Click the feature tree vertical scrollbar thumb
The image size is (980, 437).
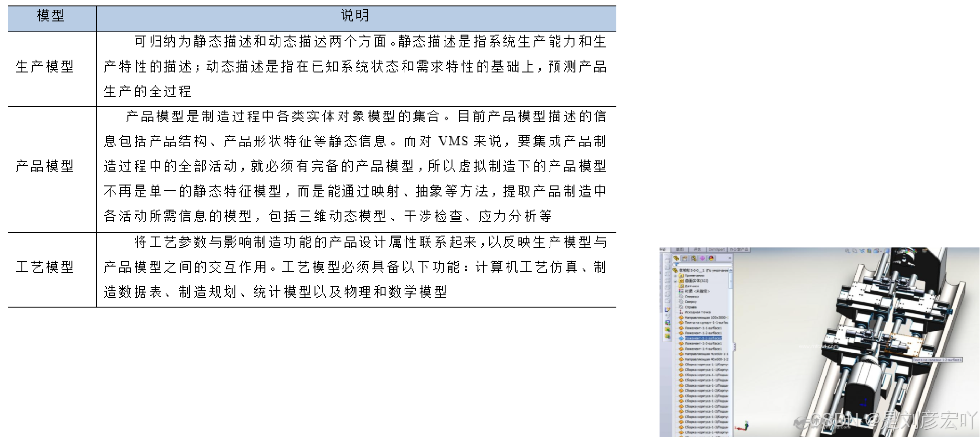[x=731, y=281]
